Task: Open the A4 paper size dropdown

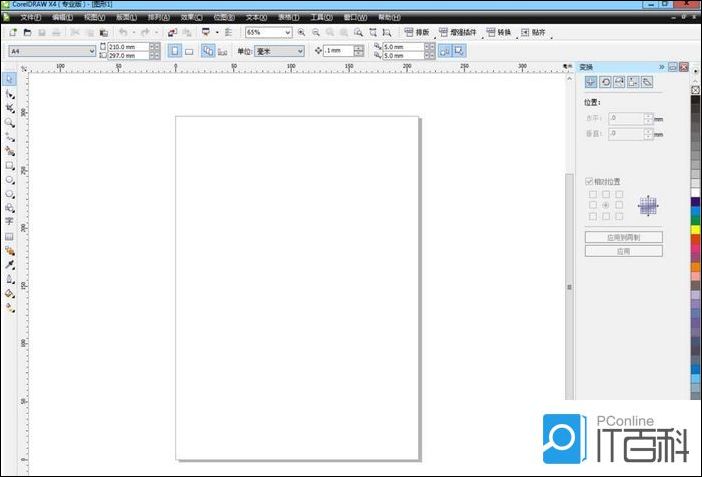Action: pos(92,50)
